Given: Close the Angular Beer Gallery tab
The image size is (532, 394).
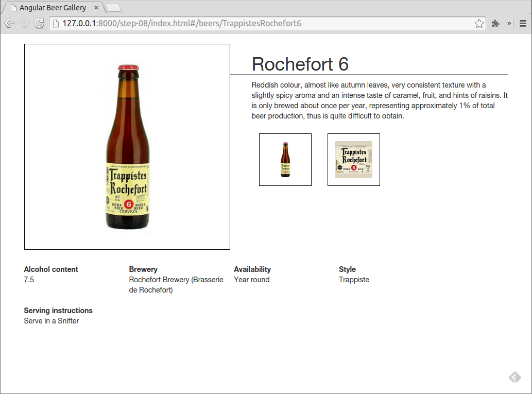Looking at the screenshot, I should click(x=96, y=7).
